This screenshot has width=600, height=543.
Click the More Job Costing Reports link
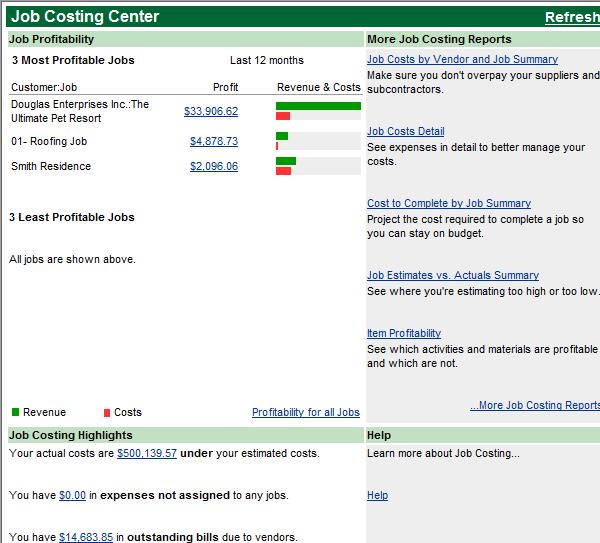tap(535, 405)
